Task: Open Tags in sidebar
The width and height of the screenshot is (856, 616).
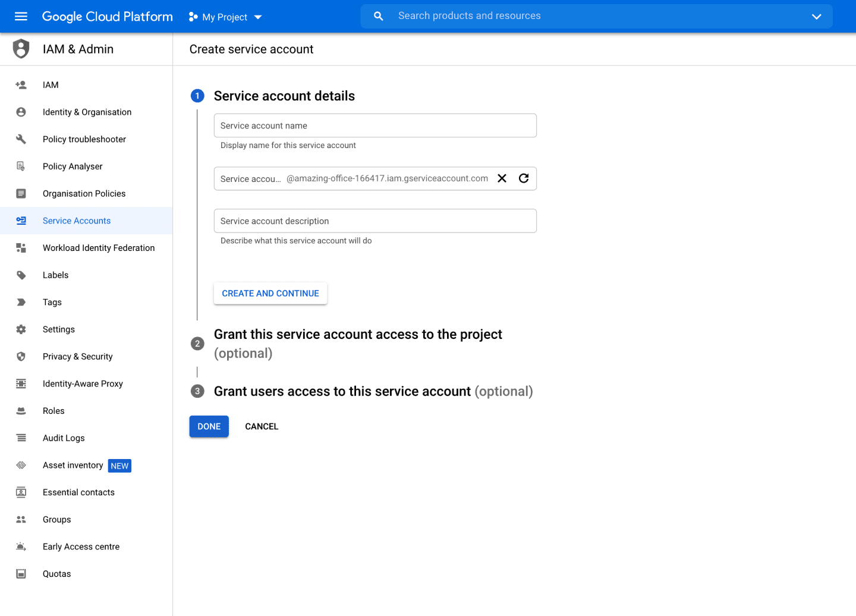Action: 86,302
